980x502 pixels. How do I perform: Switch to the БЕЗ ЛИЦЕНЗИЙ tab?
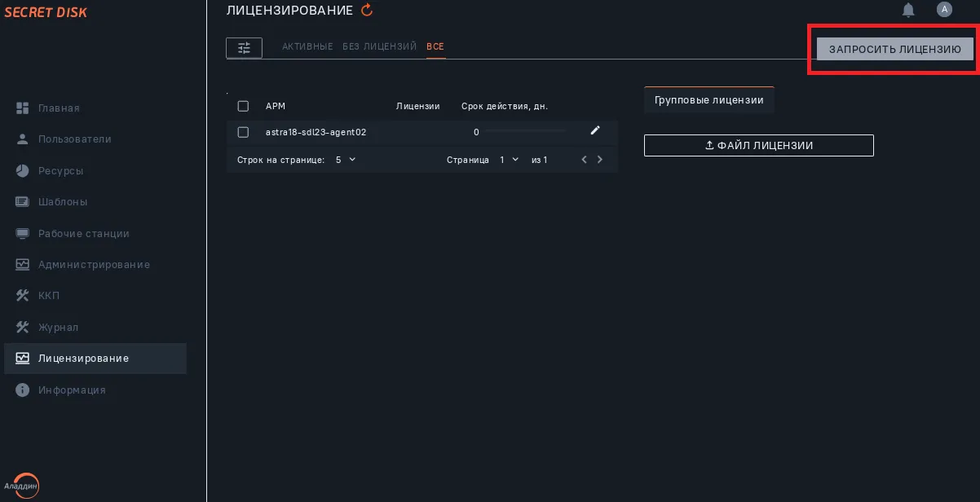379,46
